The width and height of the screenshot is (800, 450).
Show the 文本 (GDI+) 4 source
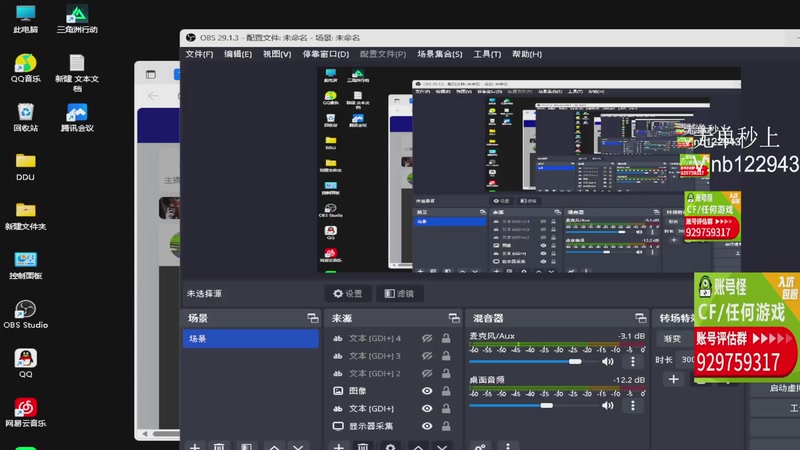coord(427,338)
